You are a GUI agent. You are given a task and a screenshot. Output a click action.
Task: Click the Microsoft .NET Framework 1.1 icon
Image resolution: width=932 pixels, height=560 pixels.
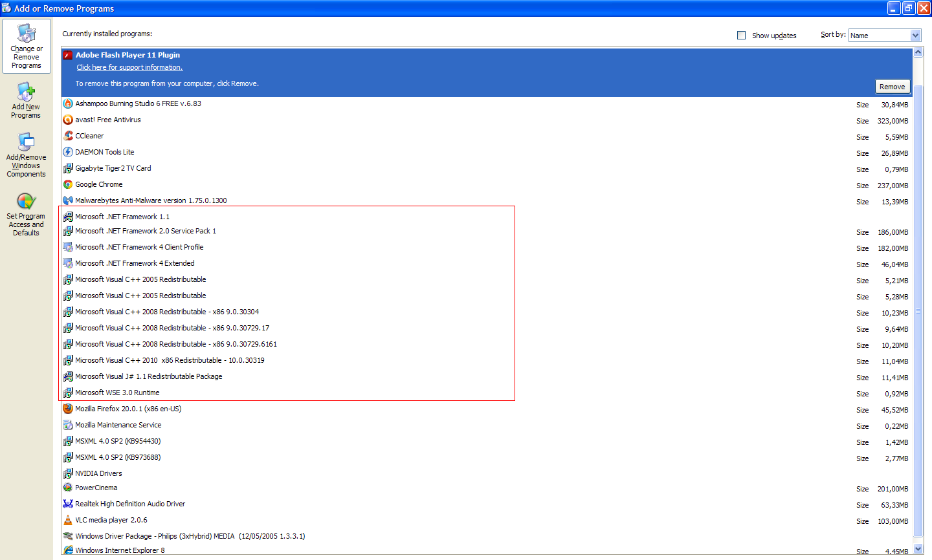[x=68, y=217]
